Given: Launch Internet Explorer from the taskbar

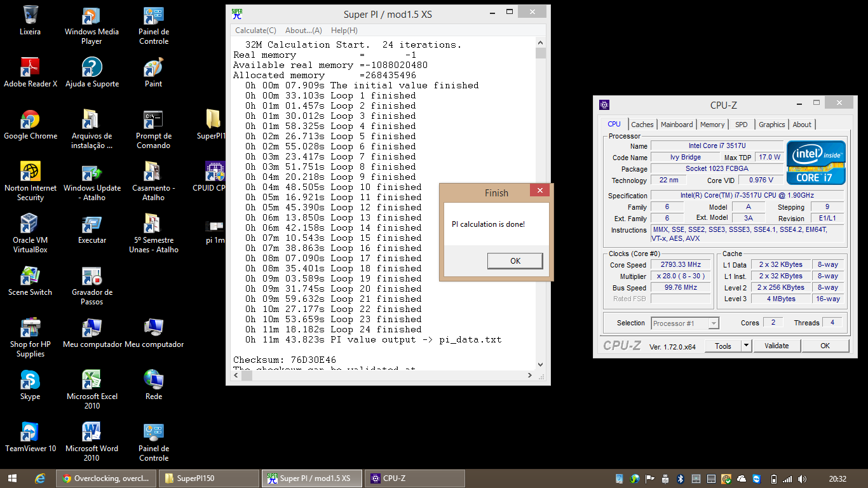Looking at the screenshot, I should click(x=40, y=478).
